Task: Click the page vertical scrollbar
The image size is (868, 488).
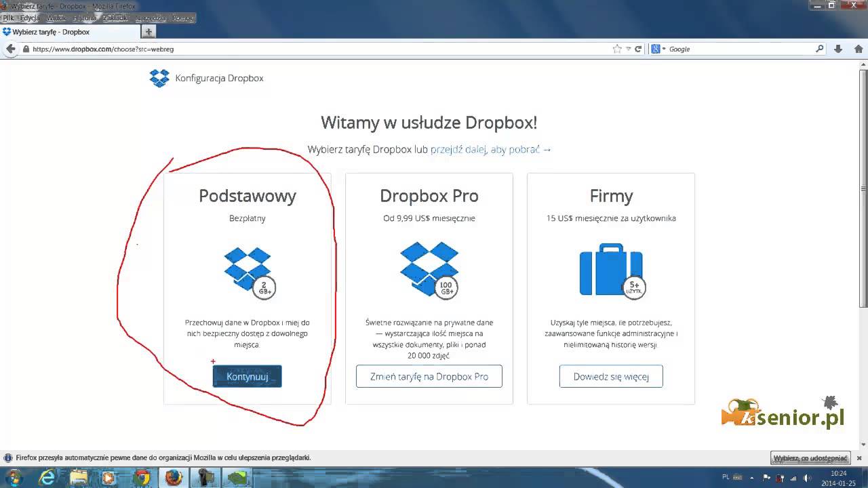Action: coord(863,254)
